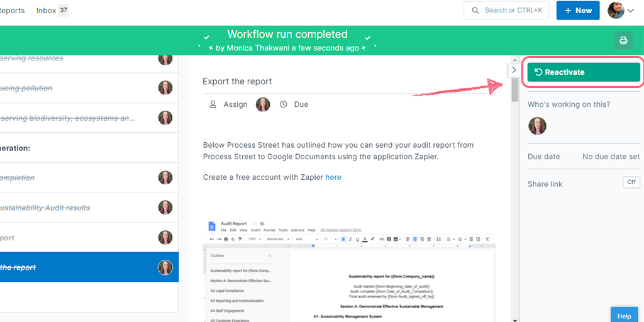Collapse the right sidebar with chevron arrow
This screenshot has width=644, height=322.
click(x=514, y=70)
